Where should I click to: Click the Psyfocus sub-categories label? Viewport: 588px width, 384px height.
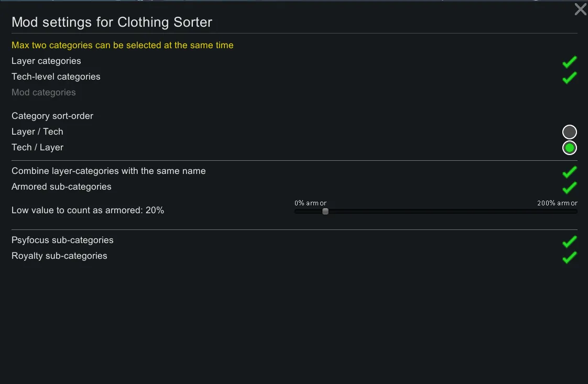point(62,240)
